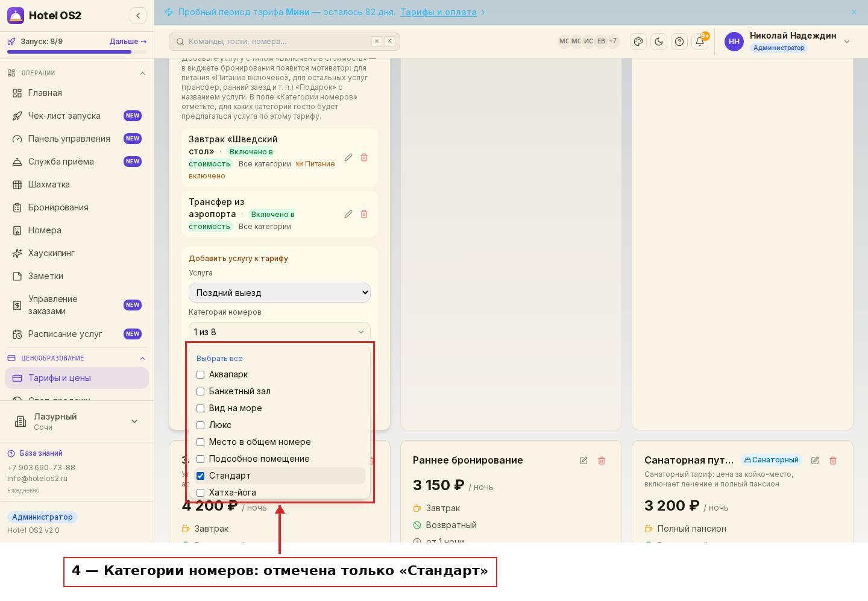Screen dimensions: 868x601
Task: Uncheck the Стандарт category
Action: coord(201,476)
